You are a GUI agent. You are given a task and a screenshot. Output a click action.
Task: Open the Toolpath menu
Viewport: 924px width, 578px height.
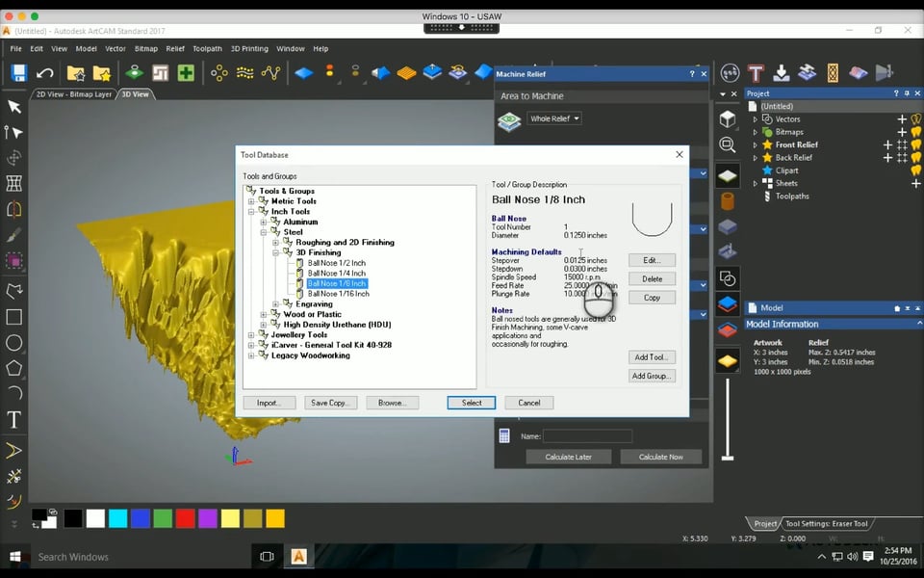[x=208, y=49]
